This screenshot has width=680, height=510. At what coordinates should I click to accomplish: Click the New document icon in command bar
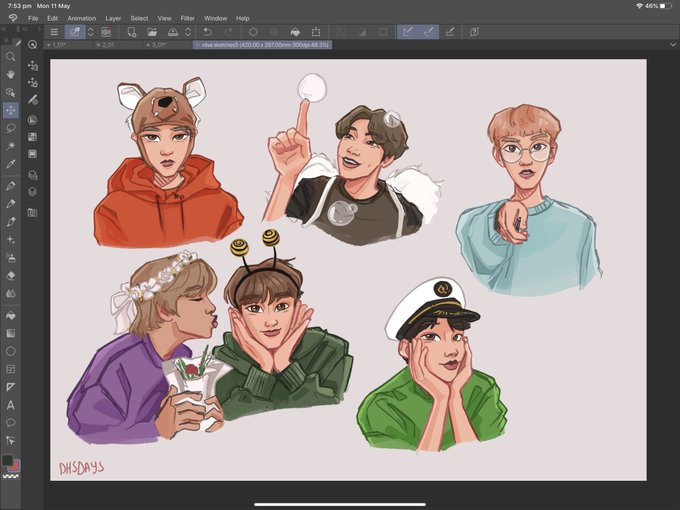(x=131, y=32)
